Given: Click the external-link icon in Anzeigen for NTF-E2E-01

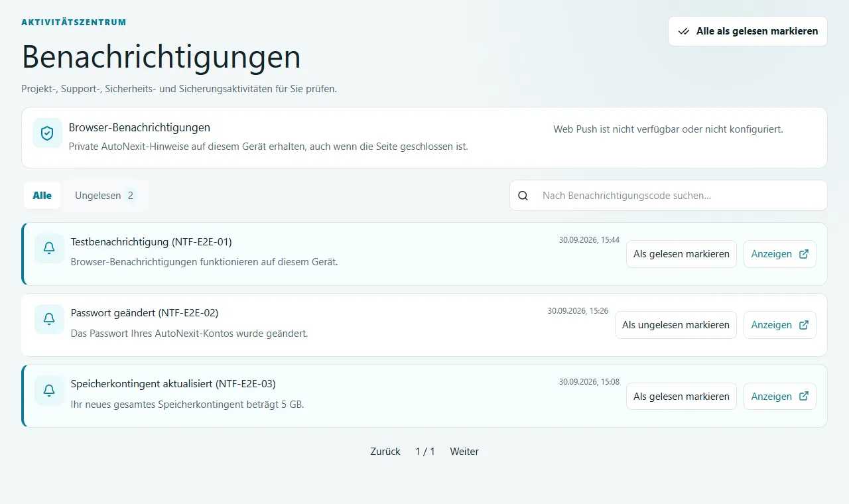Looking at the screenshot, I should [x=804, y=254].
